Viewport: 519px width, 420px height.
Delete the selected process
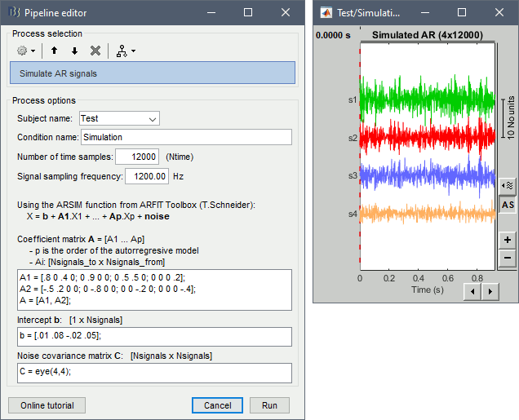tap(95, 51)
